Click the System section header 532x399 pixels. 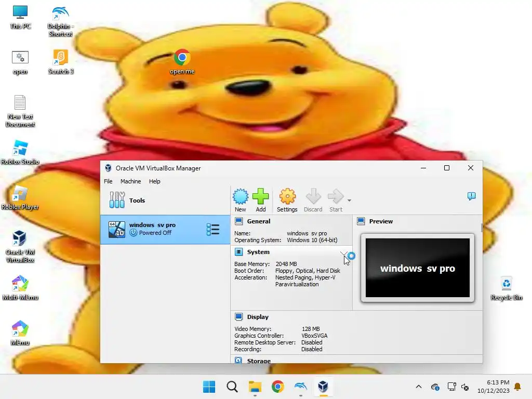coord(258,252)
